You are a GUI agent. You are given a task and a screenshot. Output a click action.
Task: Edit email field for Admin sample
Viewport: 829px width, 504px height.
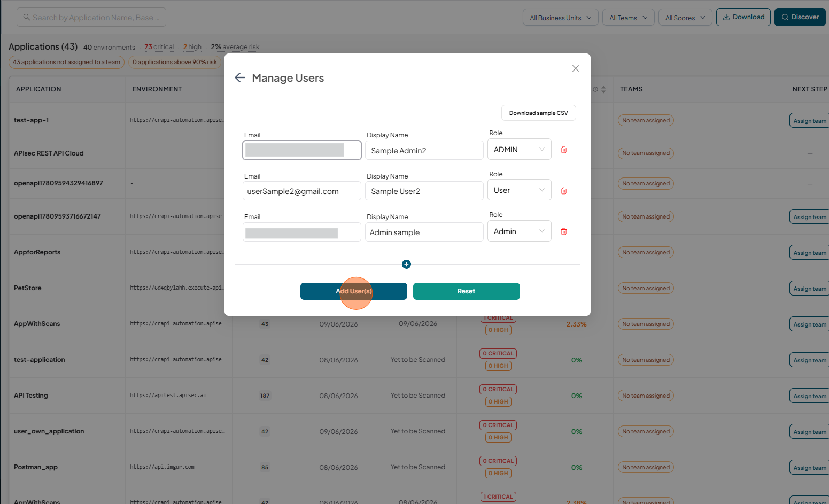302,232
